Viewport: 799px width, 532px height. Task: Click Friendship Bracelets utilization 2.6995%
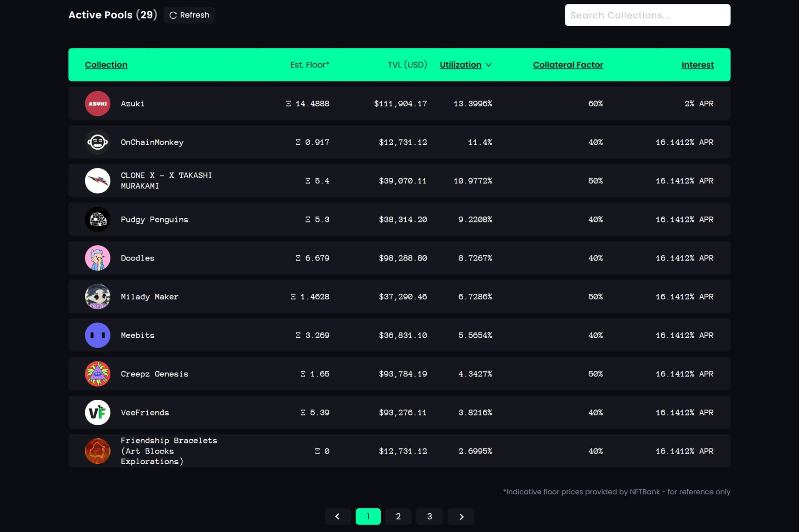pos(475,451)
